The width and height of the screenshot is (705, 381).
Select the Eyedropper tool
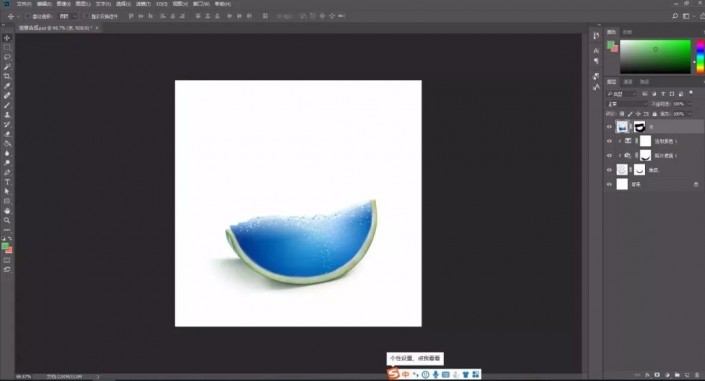coord(7,86)
